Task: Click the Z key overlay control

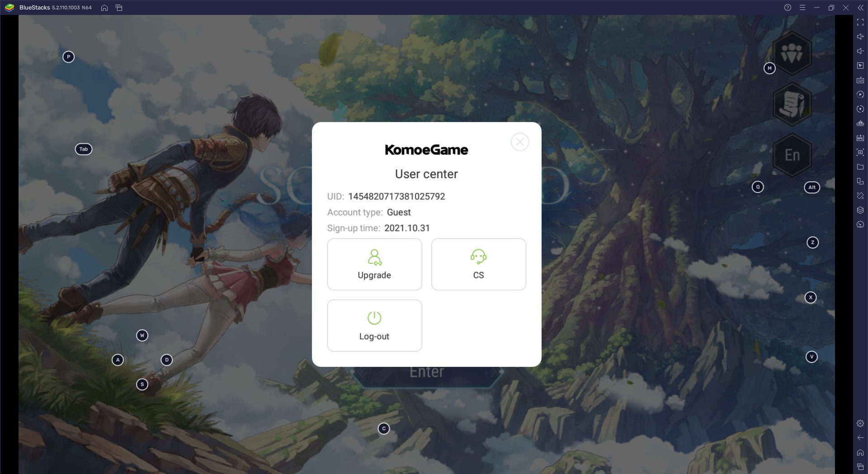Action: [812, 243]
